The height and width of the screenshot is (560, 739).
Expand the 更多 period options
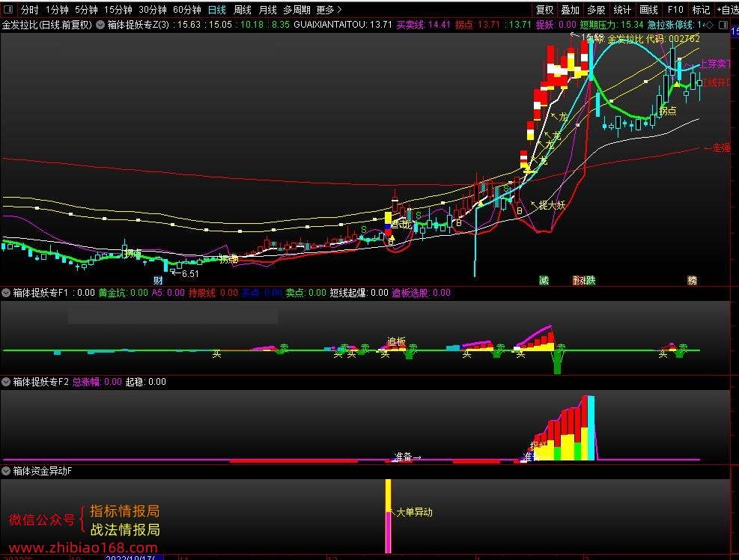[329, 10]
